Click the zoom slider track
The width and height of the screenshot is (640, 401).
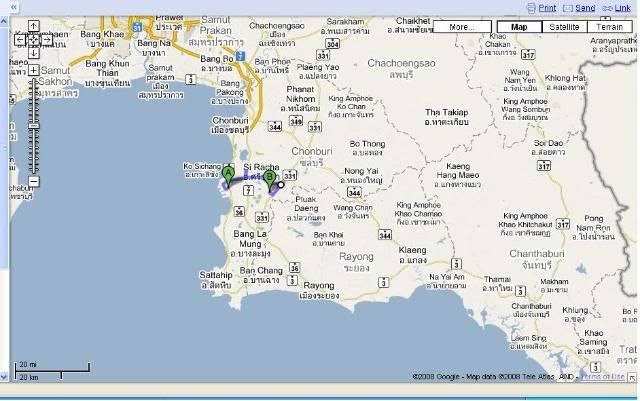34,125
